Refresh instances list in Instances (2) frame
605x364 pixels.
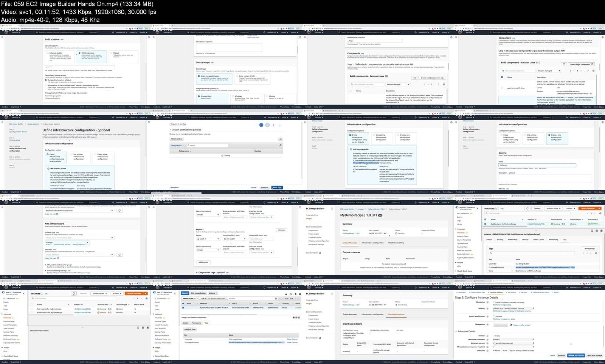74,293
